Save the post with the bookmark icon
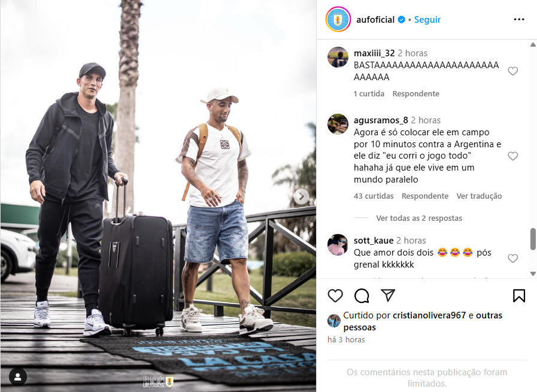537x392 pixels. click(x=519, y=296)
